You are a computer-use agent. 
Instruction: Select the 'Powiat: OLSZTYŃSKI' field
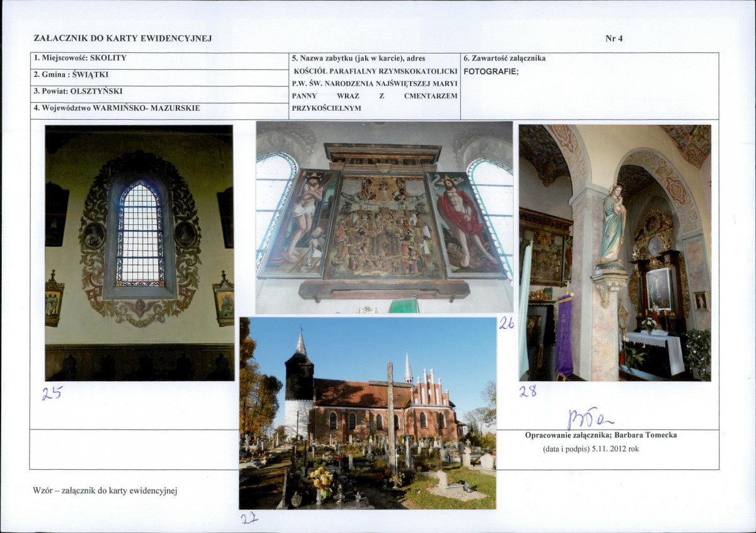click(x=159, y=95)
